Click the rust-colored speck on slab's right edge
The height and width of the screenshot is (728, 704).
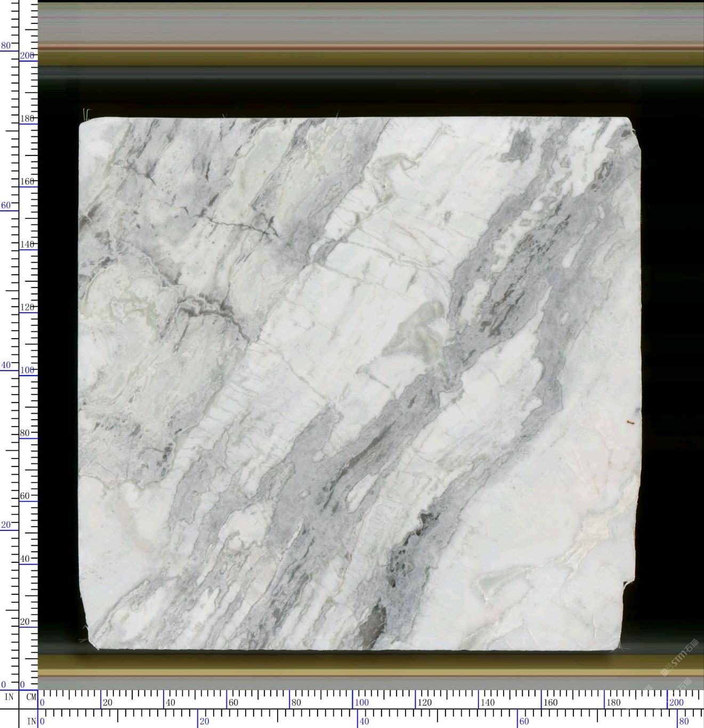point(630,423)
